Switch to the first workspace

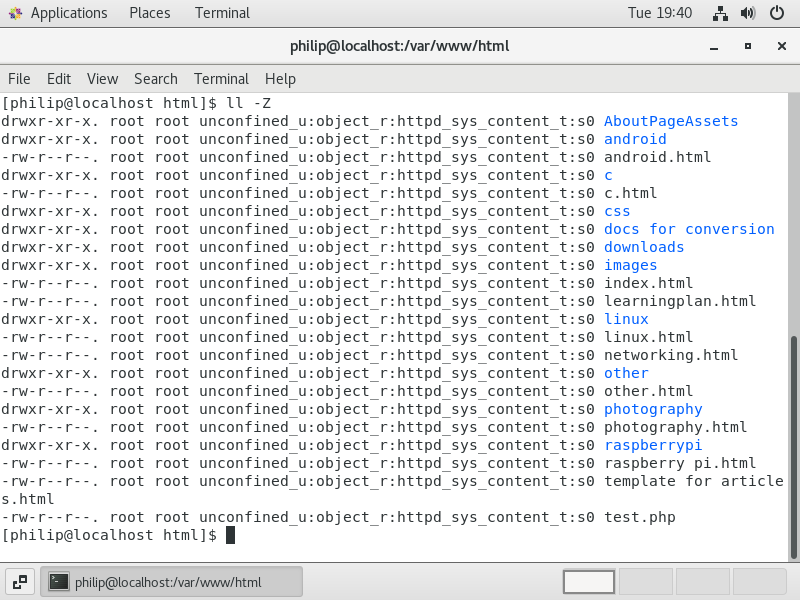(589, 582)
